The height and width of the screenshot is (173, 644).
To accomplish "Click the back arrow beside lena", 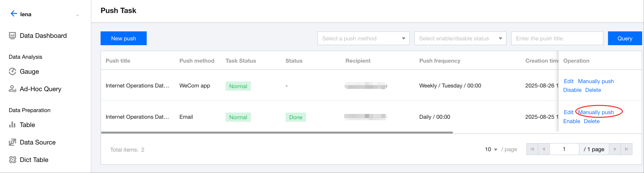I will (14, 14).
